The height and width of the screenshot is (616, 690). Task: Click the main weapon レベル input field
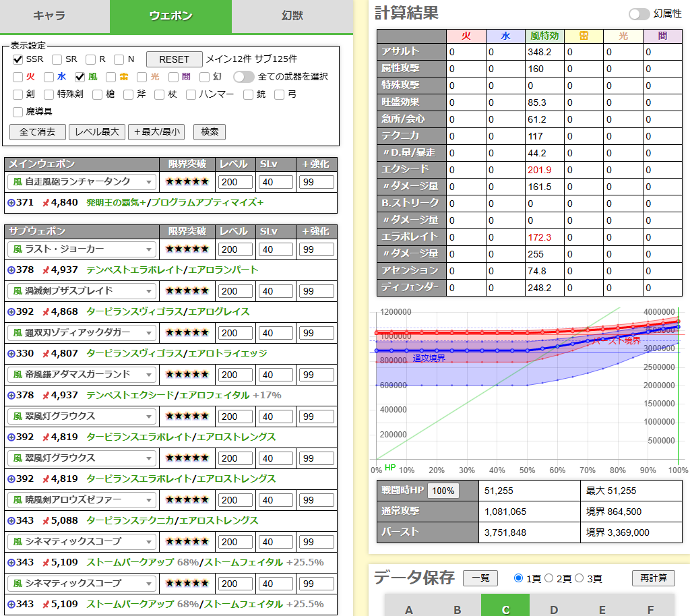[x=235, y=182]
